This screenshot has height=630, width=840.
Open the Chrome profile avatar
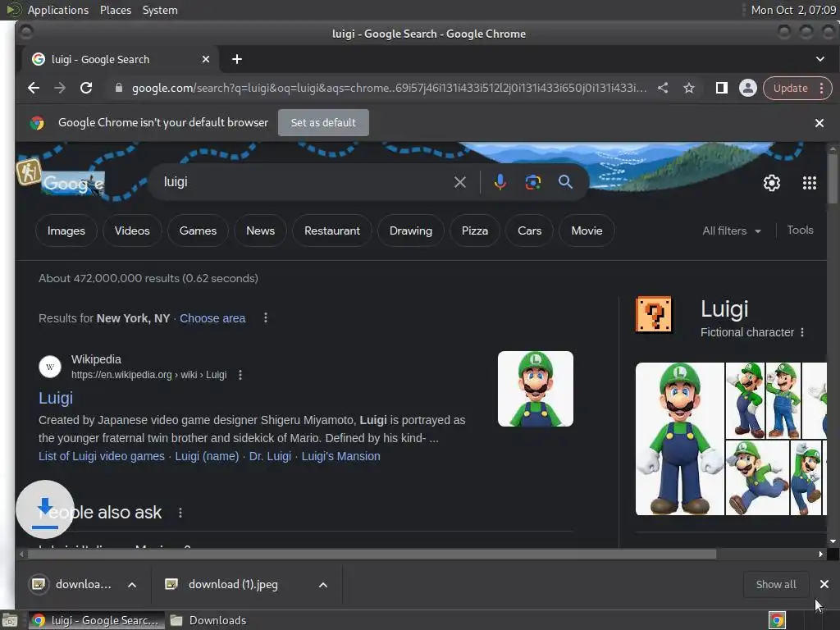click(x=748, y=88)
